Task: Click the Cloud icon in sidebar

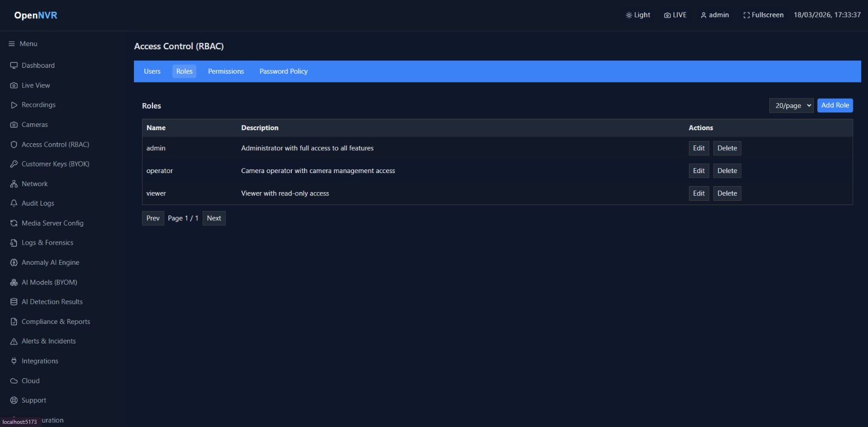Action: coord(14,381)
